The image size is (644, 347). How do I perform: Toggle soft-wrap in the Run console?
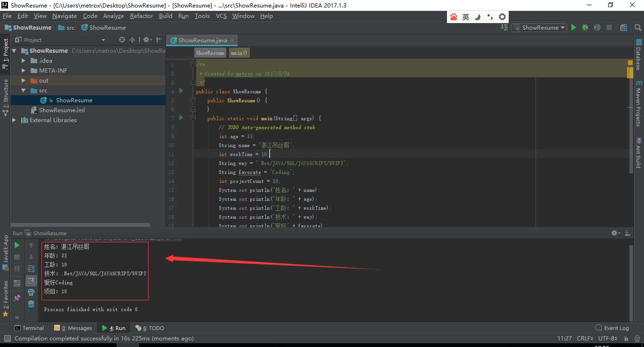pyautogui.click(x=31, y=269)
